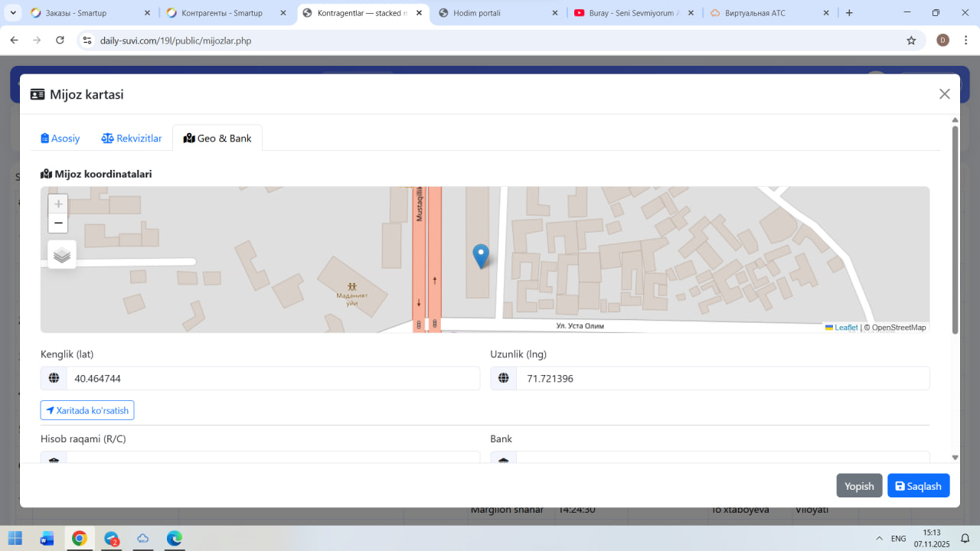Open the taskbar app with badge 2
This screenshot has height=551, width=980.
point(112,538)
